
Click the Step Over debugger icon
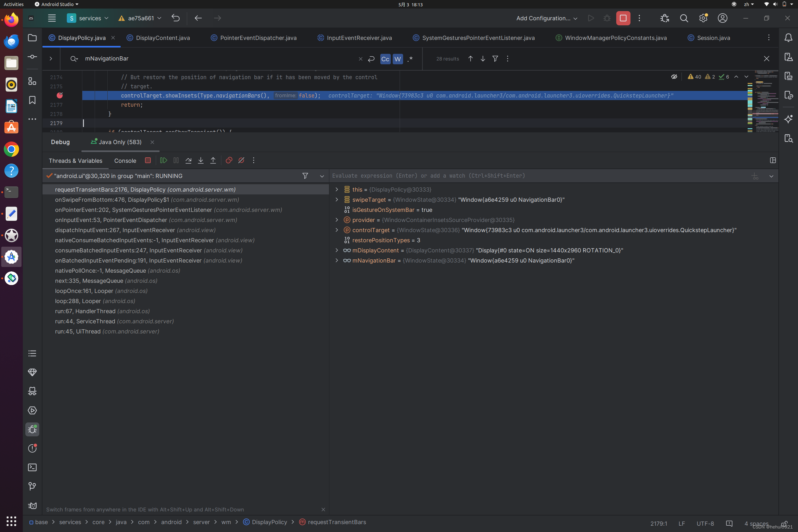click(x=188, y=161)
